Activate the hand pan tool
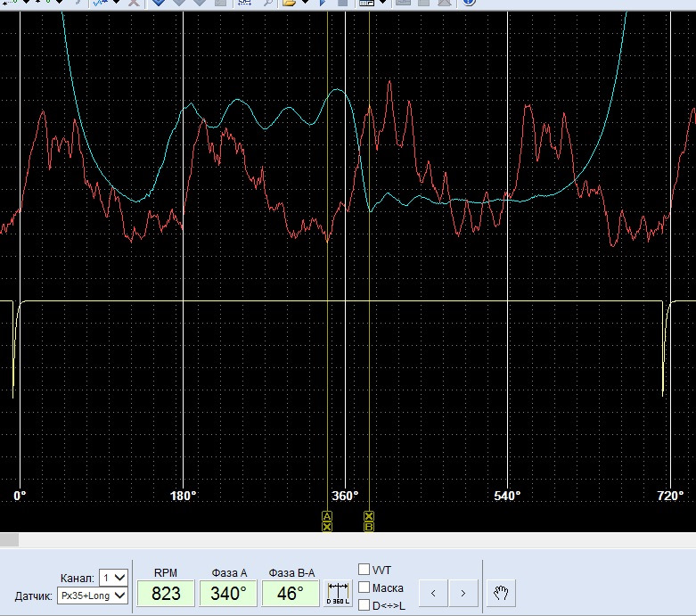This screenshot has width=696, height=616. click(x=501, y=594)
